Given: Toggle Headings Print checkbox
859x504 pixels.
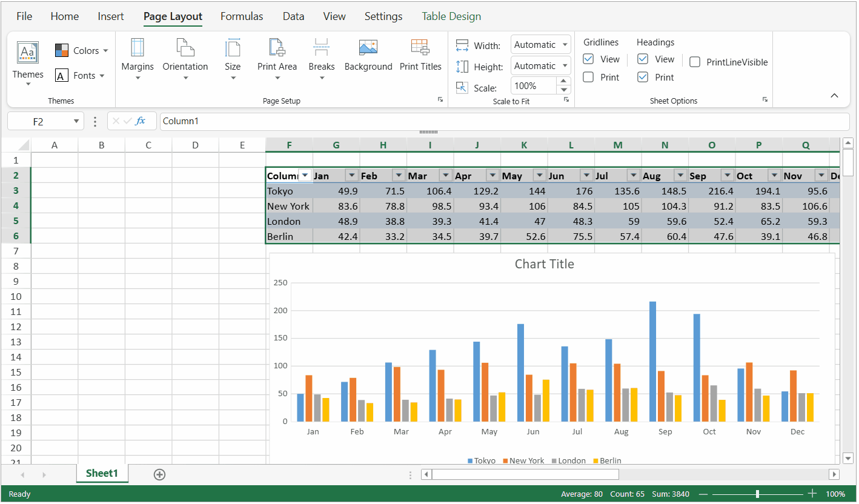Looking at the screenshot, I should [643, 77].
